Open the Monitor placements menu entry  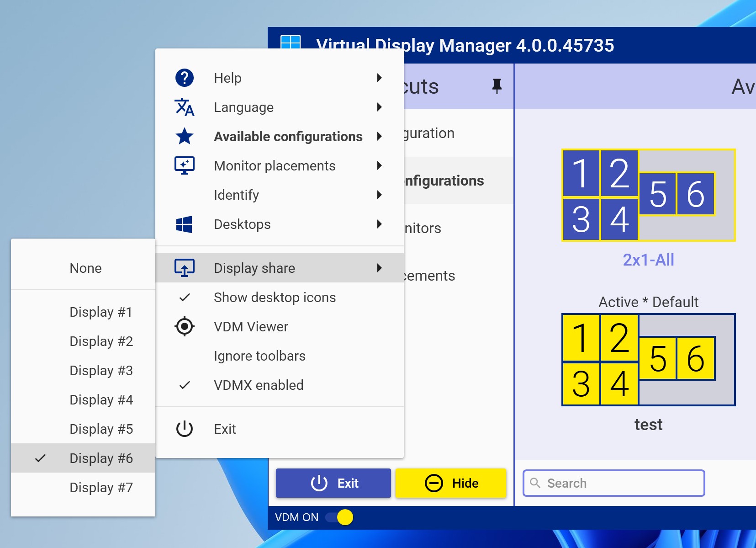click(280, 165)
